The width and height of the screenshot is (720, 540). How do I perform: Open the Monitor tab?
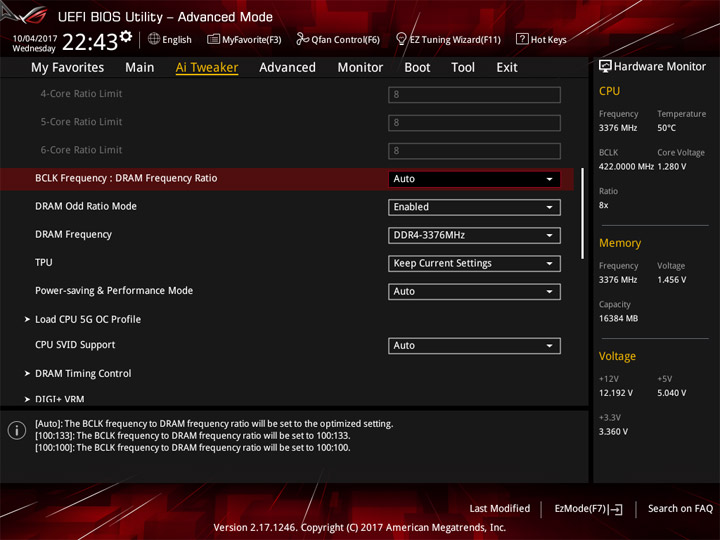point(360,68)
